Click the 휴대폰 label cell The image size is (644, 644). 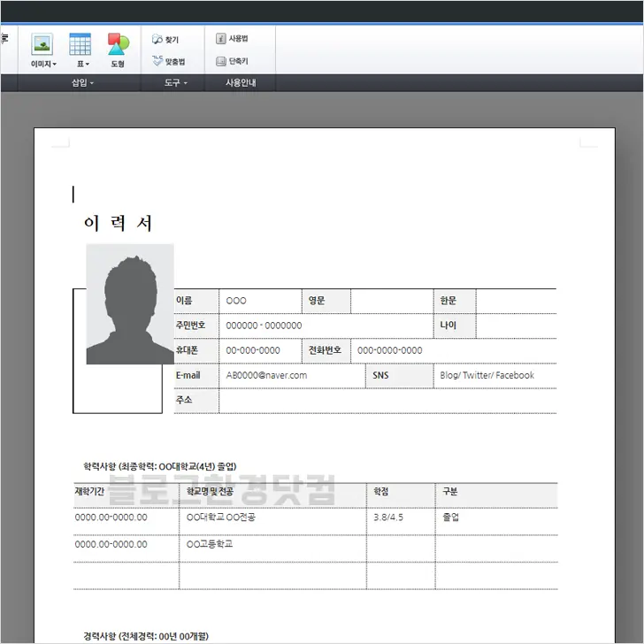[196, 350]
